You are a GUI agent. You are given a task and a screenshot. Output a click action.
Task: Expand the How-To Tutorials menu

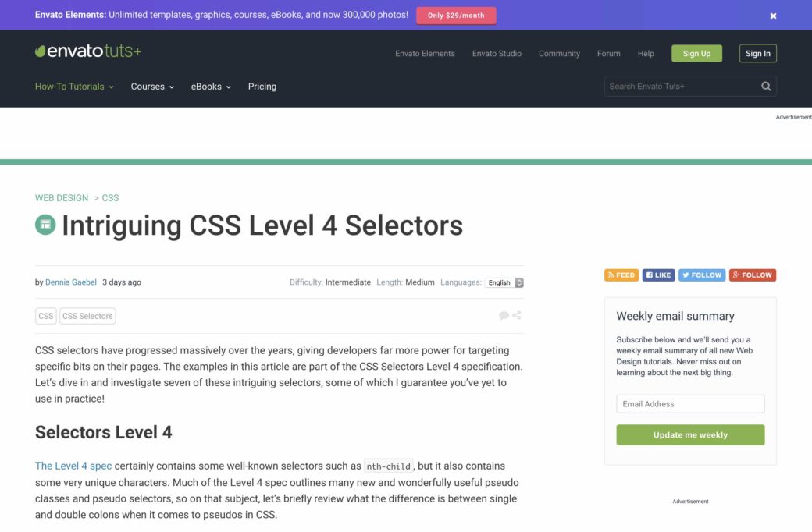[74, 87]
